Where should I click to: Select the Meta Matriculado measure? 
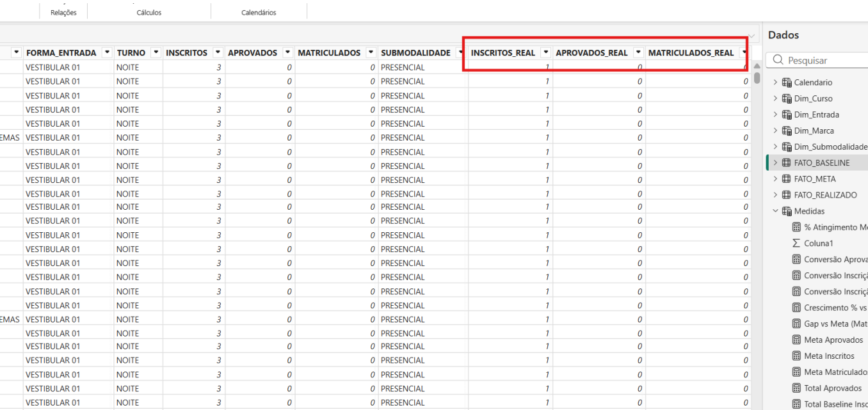tap(836, 372)
